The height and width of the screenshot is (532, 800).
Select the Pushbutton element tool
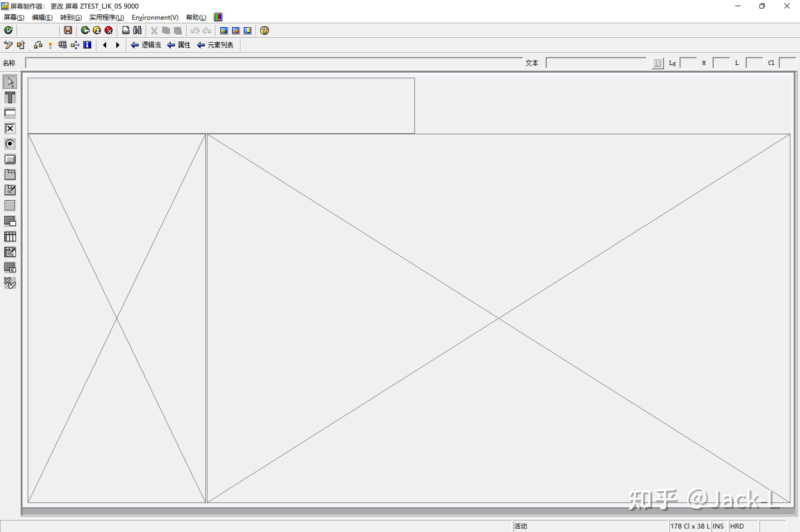pos(10,160)
